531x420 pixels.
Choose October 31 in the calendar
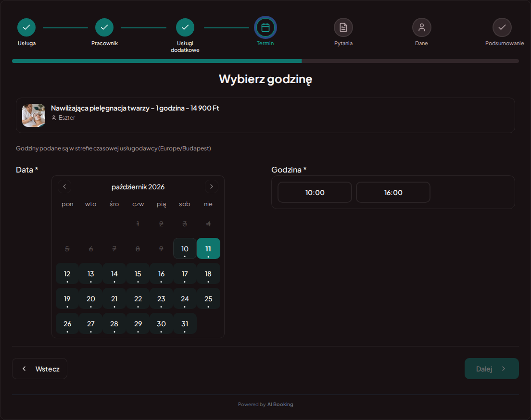pos(185,324)
